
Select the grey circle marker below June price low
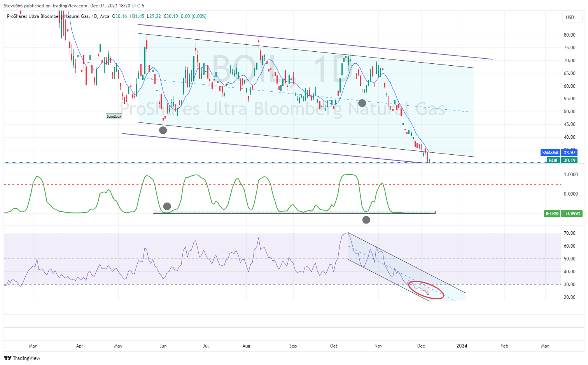[163, 130]
